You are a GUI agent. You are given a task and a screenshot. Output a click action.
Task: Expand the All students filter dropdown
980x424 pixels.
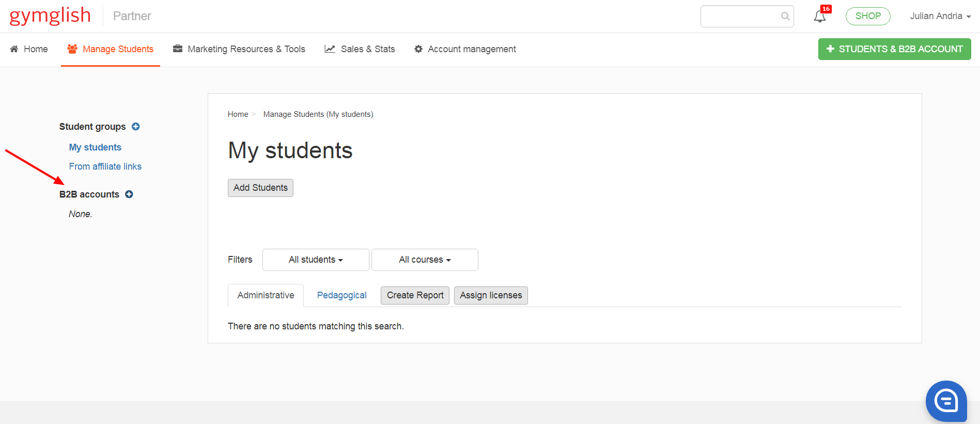coord(316,260)
